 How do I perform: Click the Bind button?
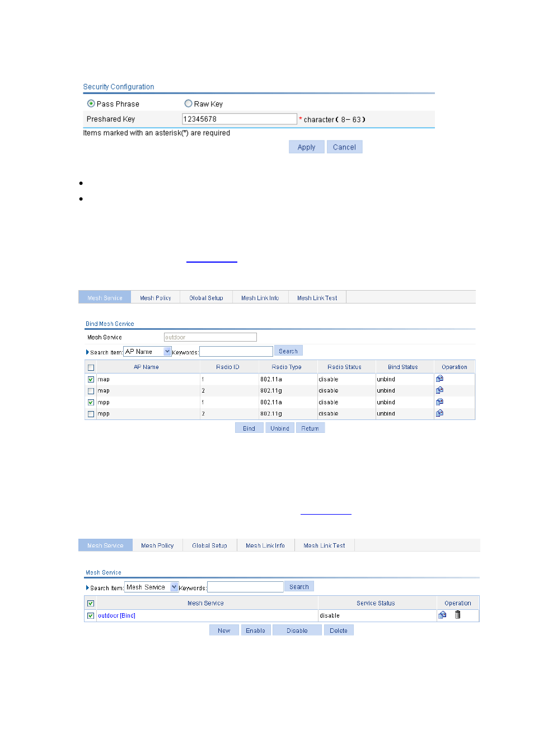pyautogui.click(x=249, y=428)
